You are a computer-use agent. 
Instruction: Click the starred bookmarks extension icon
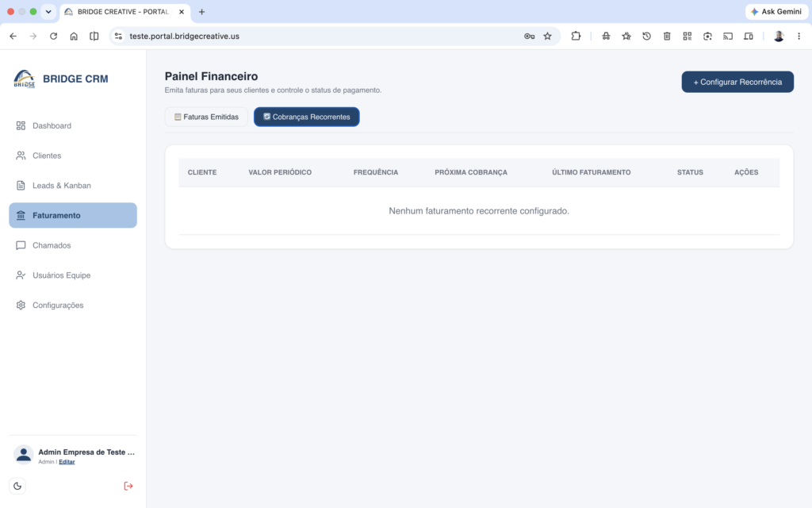(626, 37)
